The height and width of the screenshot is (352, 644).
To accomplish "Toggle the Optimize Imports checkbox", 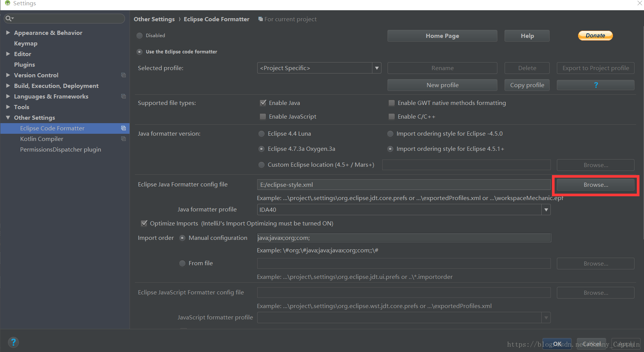I will [144, 223].
